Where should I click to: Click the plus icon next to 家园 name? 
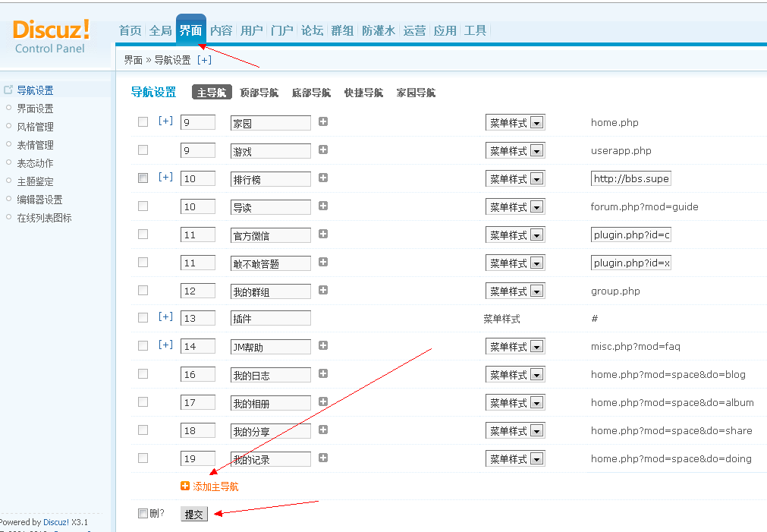click(323, 121)
